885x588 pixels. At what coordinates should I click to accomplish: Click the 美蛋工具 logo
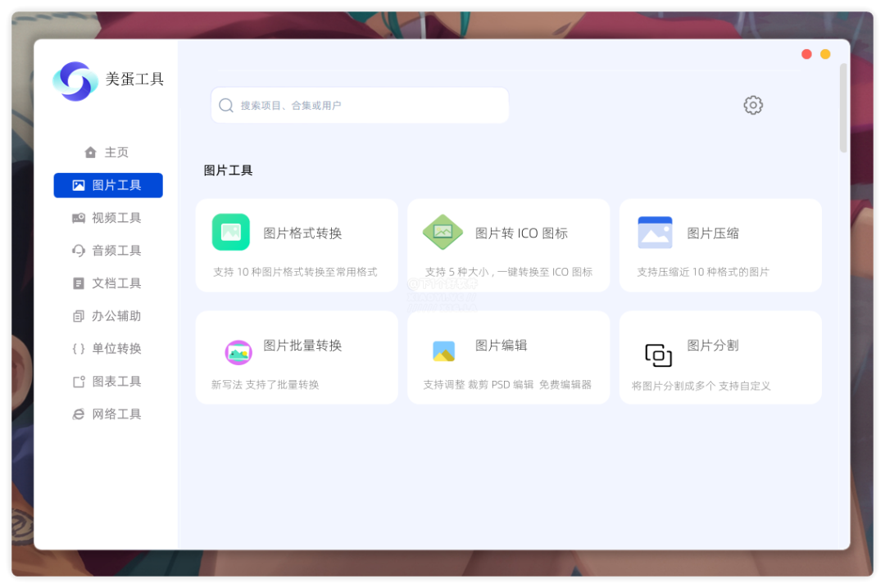point(75,81)
